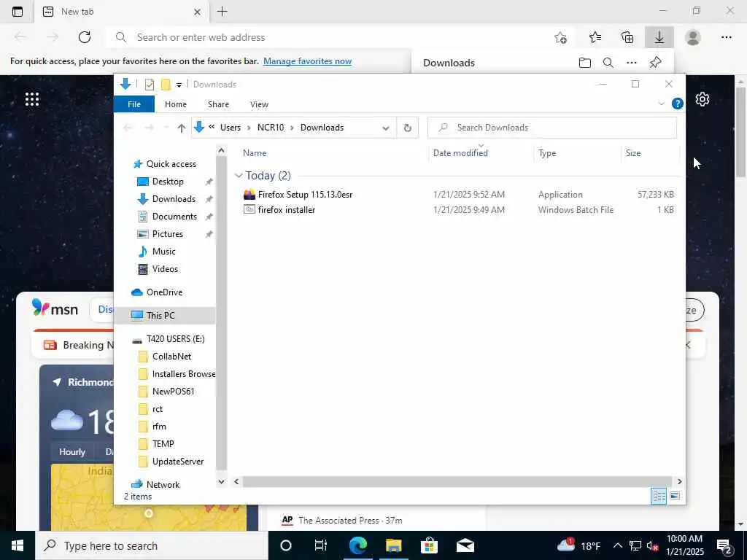
Task: Expand the Explorer ribbon chevron
Action: point(661,104)
